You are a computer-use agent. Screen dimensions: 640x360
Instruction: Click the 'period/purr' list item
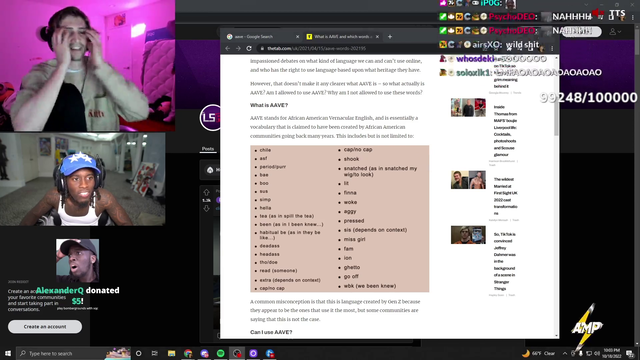273,167
